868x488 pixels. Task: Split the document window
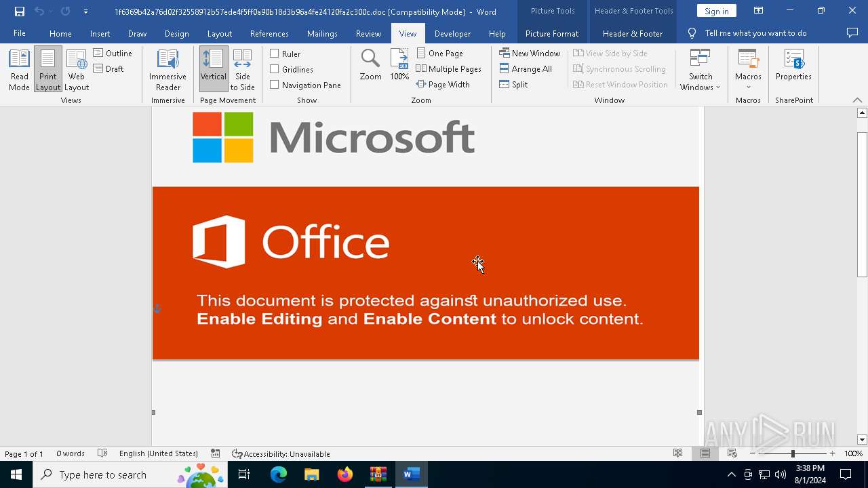(x=513, y=84)
